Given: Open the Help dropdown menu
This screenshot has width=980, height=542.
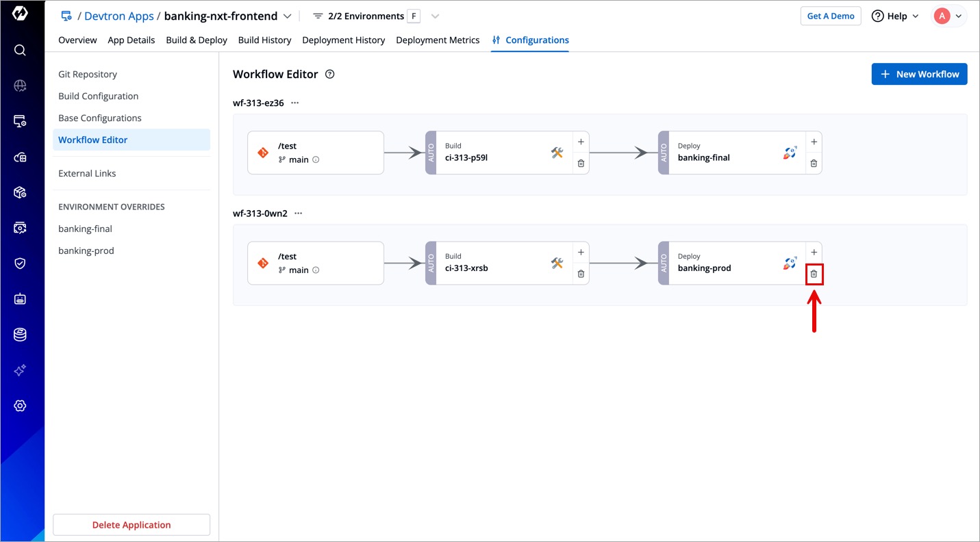Looking at the screenshot, I should pos(896,16).
